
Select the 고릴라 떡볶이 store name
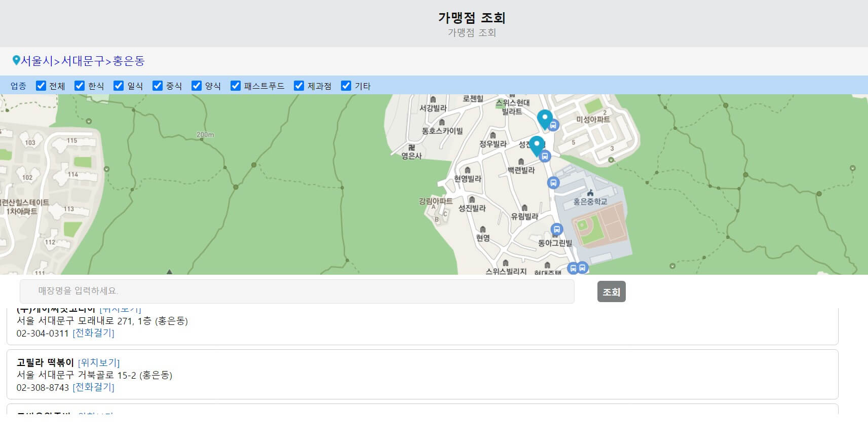(46, 362)
